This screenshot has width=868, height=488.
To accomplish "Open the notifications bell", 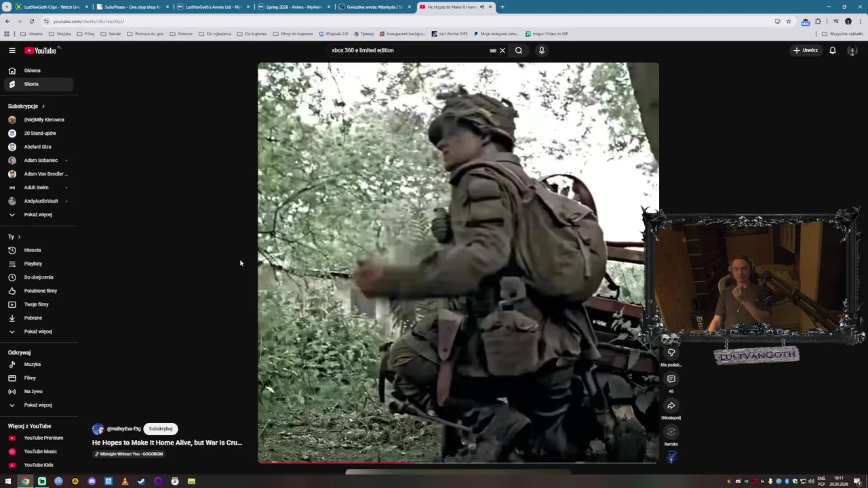I will (x=833, y=50).
